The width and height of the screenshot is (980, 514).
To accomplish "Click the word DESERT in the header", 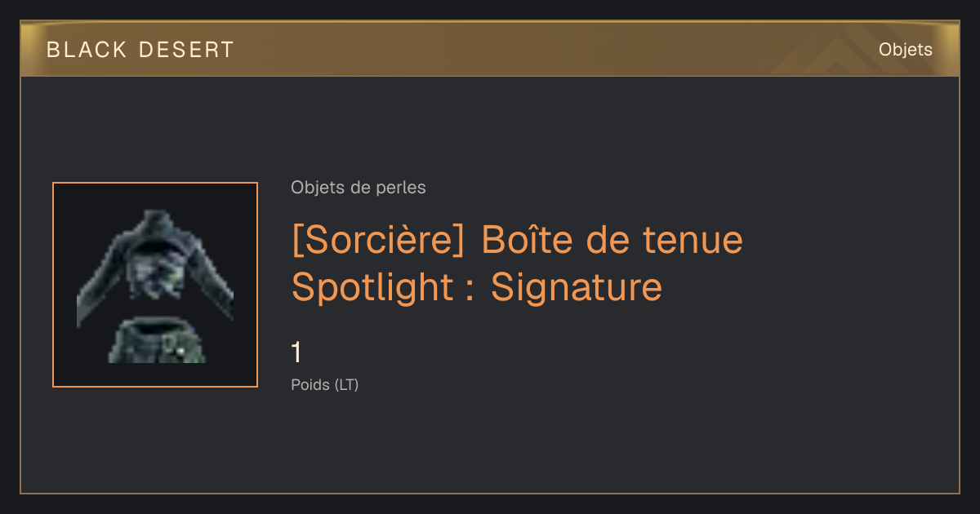I will (x=188, y=50).
